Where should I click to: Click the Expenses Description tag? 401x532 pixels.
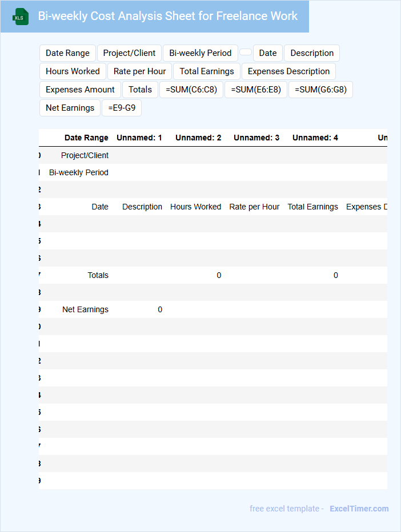(x=288, y=71)
